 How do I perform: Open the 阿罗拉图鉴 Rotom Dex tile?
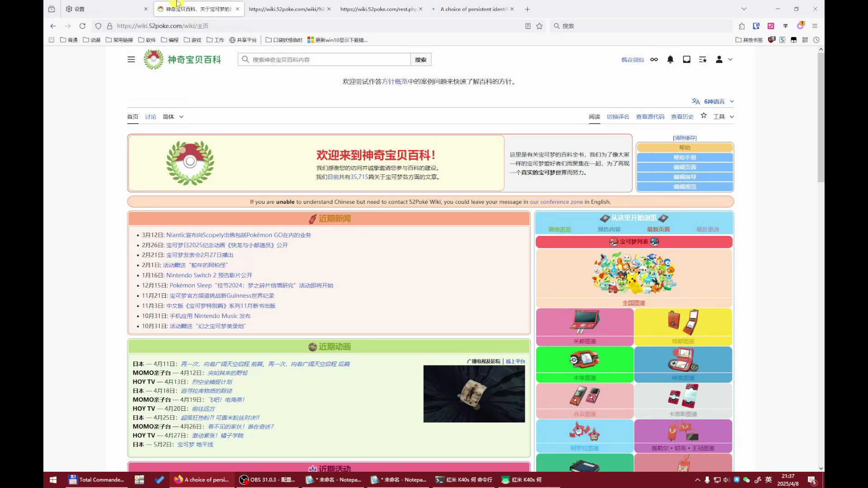[x=585, y=436]
